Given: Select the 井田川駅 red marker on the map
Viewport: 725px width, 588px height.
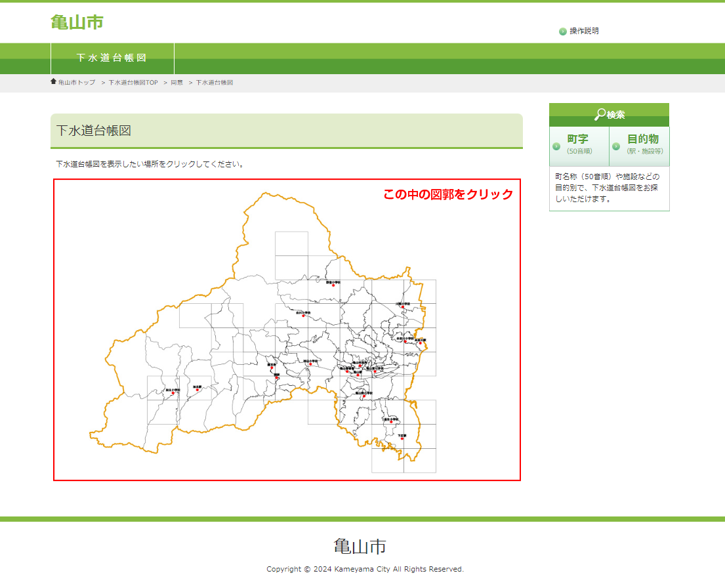Looking at the screenshot, I should point(421,343).
